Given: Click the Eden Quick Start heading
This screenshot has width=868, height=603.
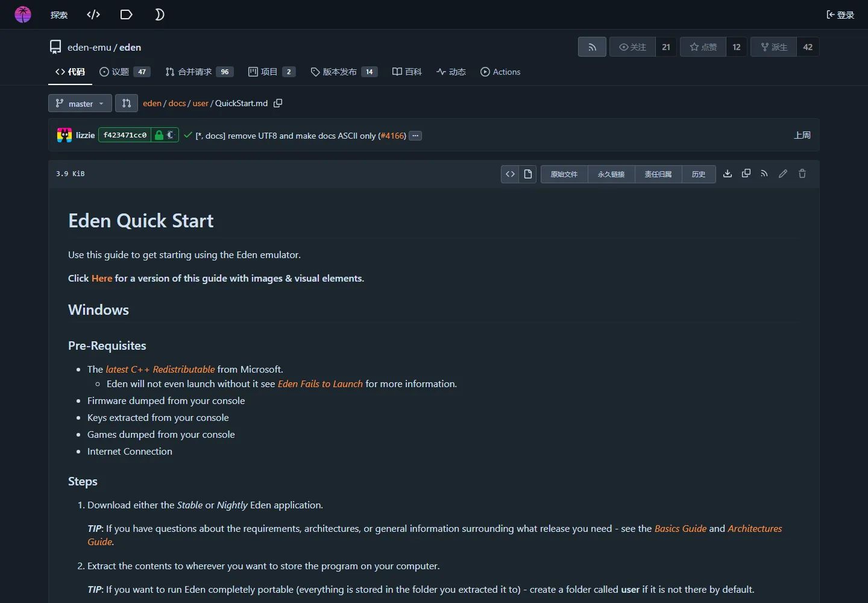Looking at the screenshot, I should coord(141,221).
